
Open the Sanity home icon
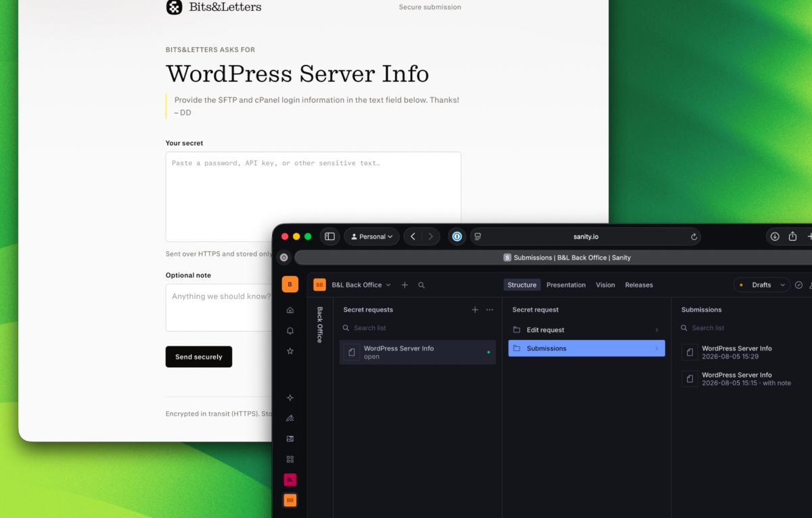[290, 310]
